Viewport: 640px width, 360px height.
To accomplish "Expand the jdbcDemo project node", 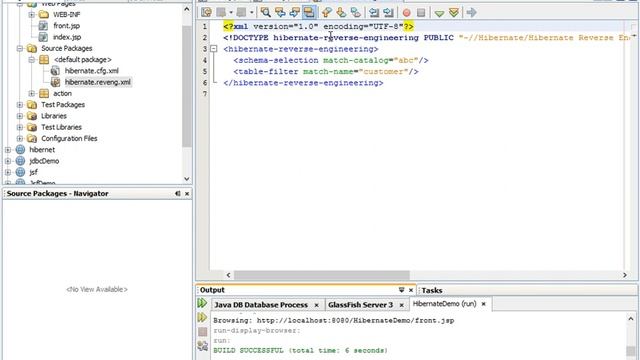I will coord(8,161).
